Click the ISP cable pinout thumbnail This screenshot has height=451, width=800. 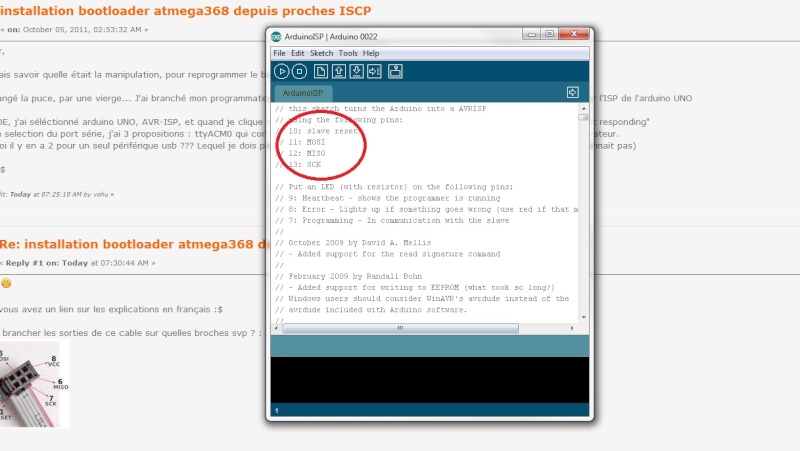tap(35, 384)
